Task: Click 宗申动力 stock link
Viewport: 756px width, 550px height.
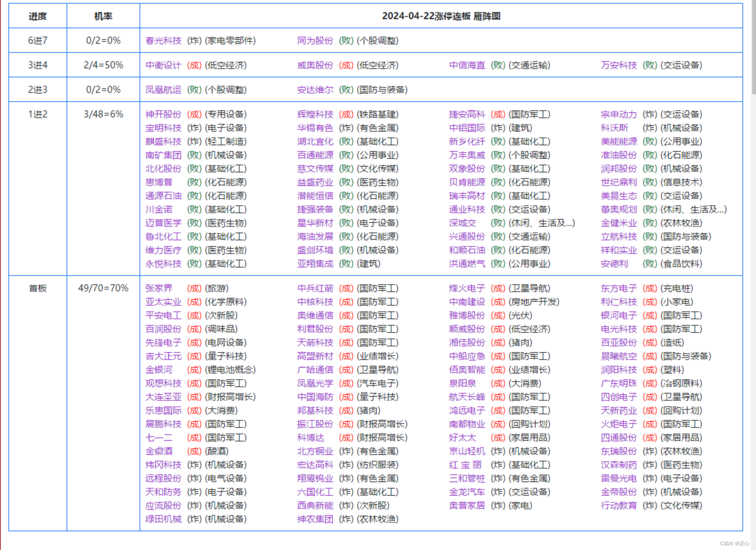Action: pyautogui.click(x=619, y=114)
